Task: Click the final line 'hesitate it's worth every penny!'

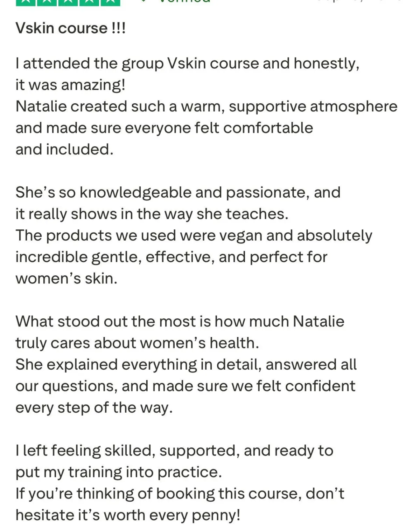Action: 128,515
